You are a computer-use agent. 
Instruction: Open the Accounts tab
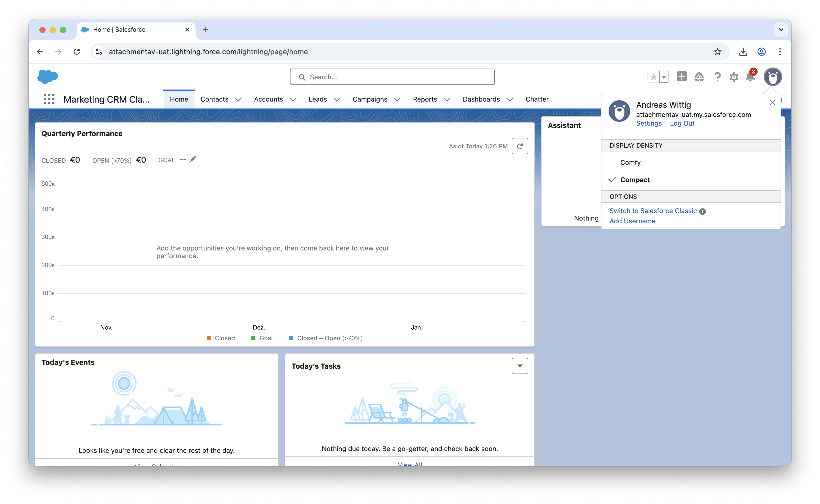268,99
